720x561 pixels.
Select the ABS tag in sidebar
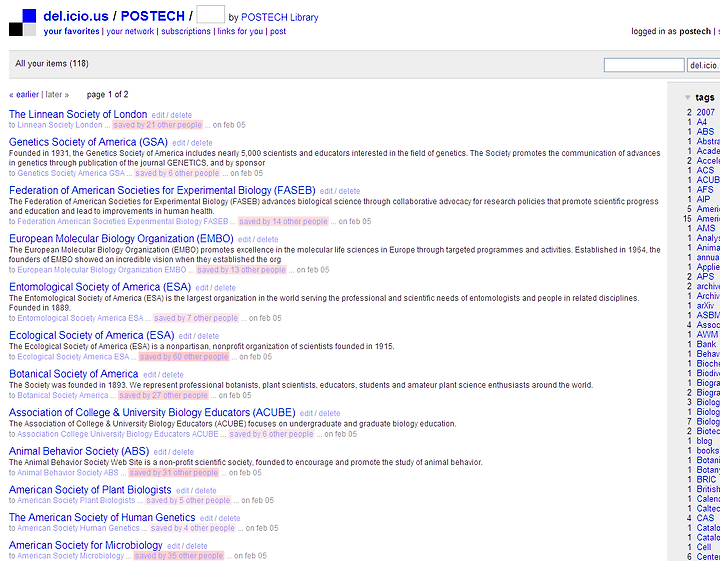[x=705, y=132]
